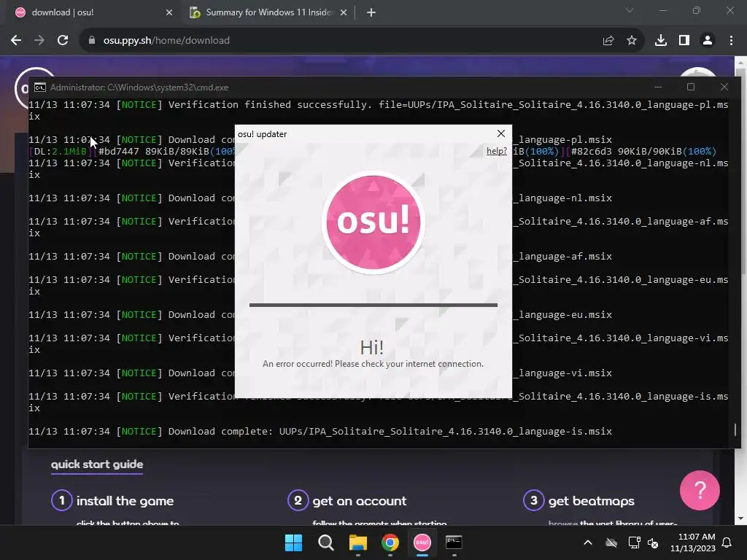
Task: Click the updater progress bar
Action: [x=373, y=305]
